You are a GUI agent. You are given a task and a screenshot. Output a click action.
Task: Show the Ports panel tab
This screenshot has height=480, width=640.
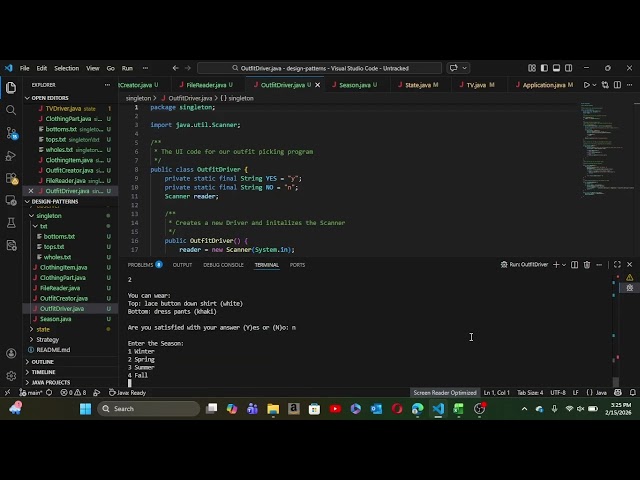[297, 265]
